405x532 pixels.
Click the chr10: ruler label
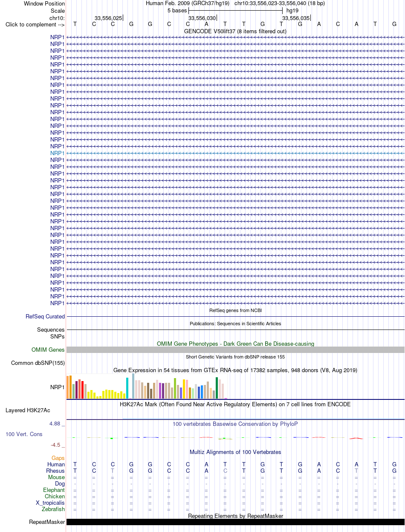click(57, 18)
